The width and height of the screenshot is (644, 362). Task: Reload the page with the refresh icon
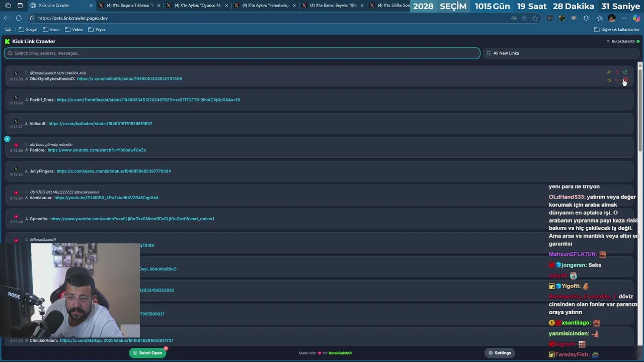pos(19,18)
